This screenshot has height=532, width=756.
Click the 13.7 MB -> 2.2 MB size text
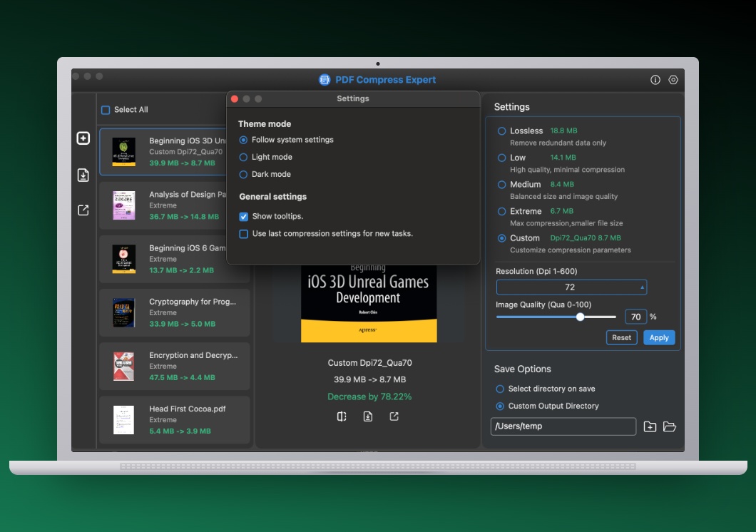pos(181,270)
